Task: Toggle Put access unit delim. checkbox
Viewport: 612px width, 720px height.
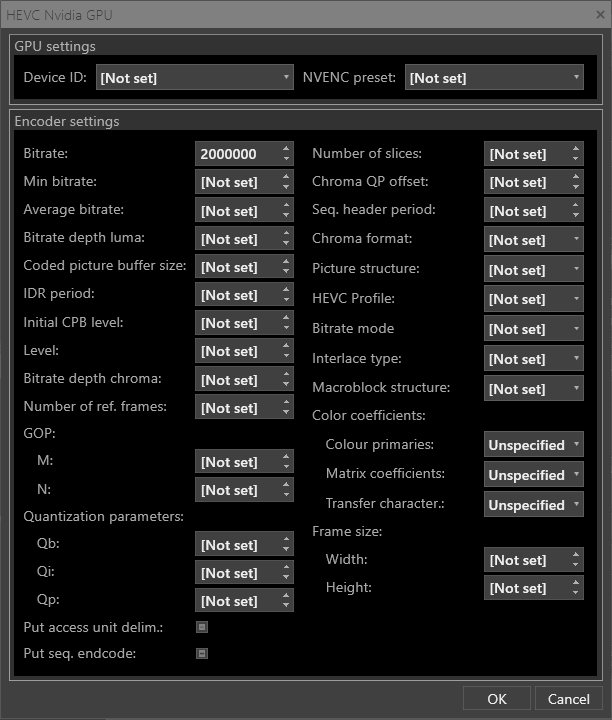Action: (x=202, y=627)
